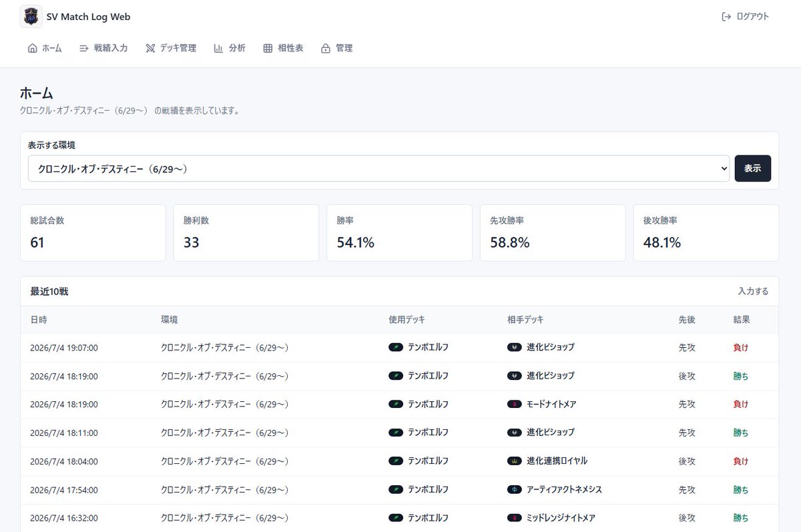This screenshot has width=801, height=532.
Task: Open the 管理 tab
Action: click(337, 48)
